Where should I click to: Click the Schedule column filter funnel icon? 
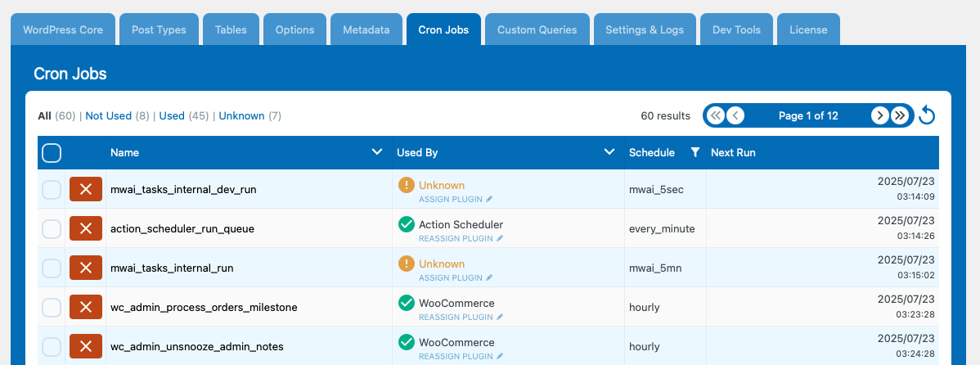(x=695, y=152)
